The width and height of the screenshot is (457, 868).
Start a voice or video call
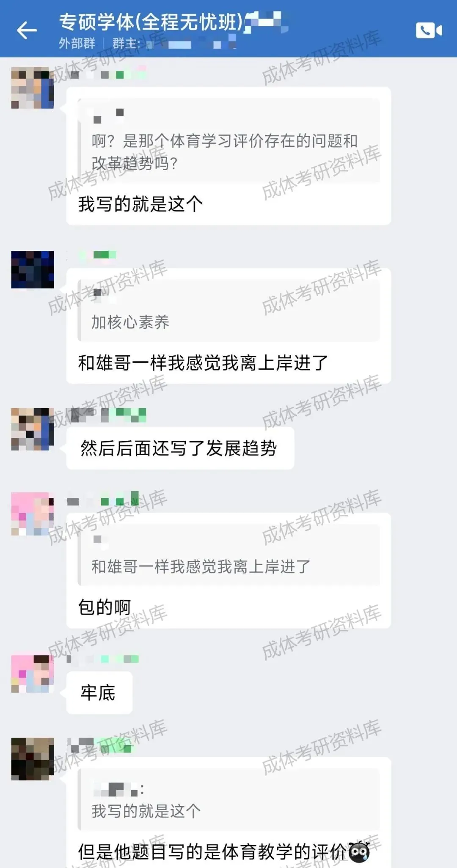point(429,30)
